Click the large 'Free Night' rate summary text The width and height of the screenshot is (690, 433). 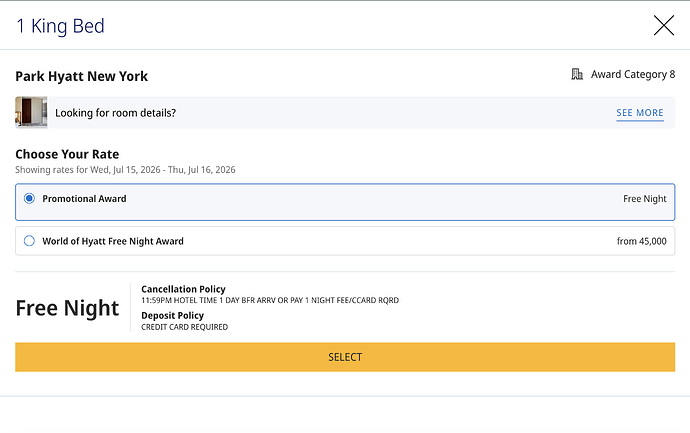coord(67,308)
